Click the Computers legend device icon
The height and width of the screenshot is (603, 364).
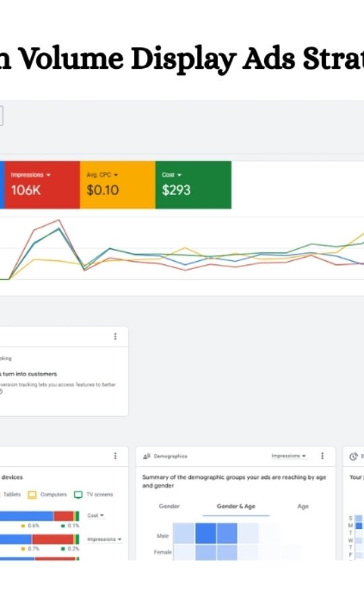32,494
